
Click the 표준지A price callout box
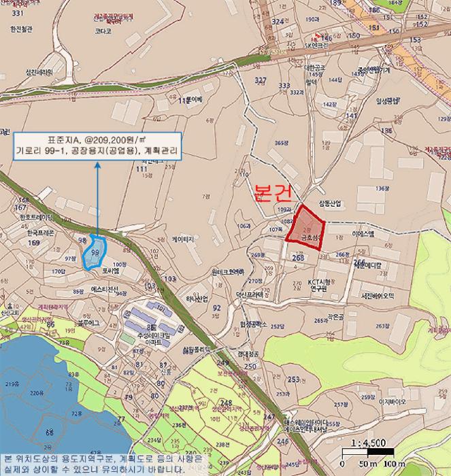[x=97, y=146]
